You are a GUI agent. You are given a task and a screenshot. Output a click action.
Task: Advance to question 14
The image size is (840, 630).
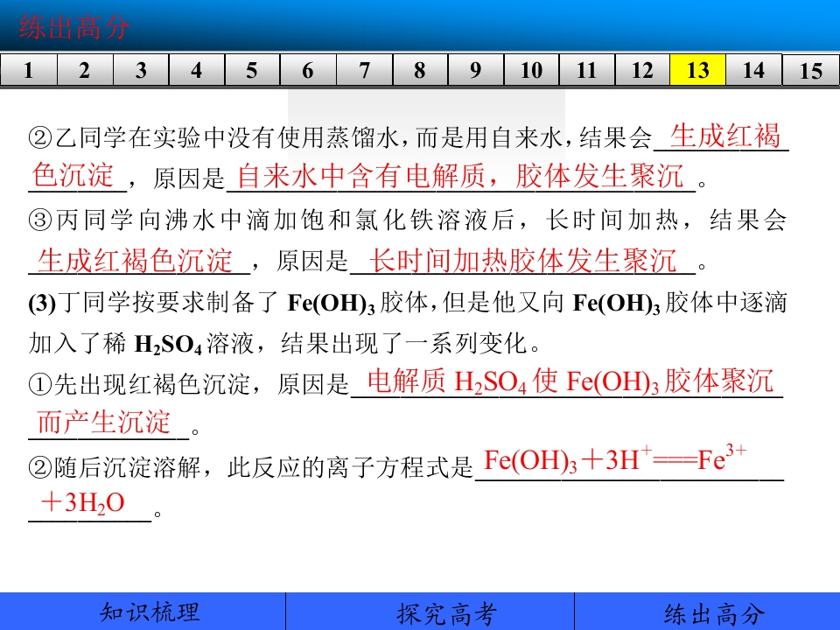(753, 70)
